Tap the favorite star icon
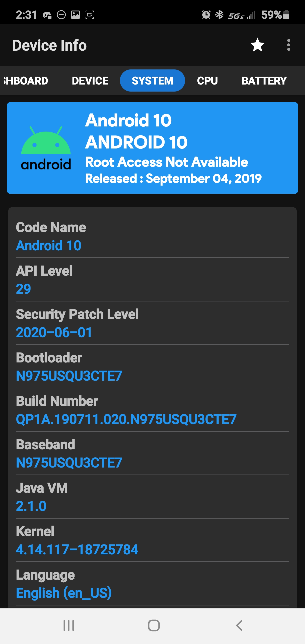Screen dimensions: 305x644 point(257,45)
